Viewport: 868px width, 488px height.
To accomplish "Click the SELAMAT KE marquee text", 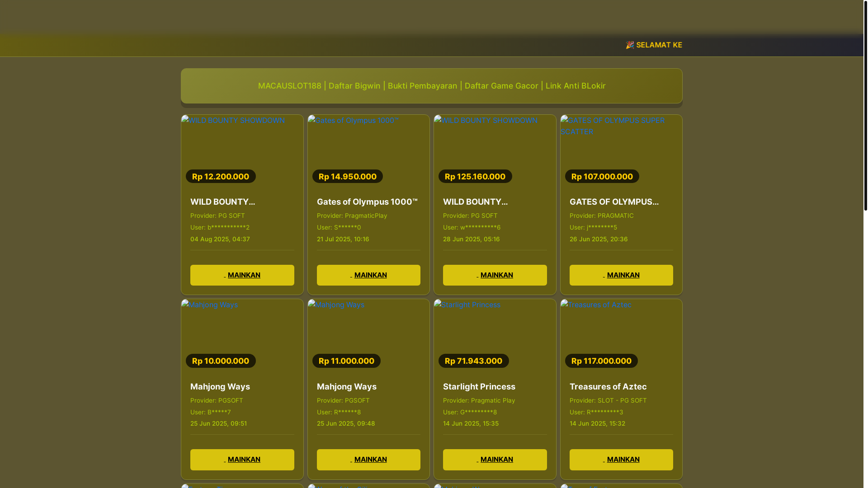I will (654, 45).
